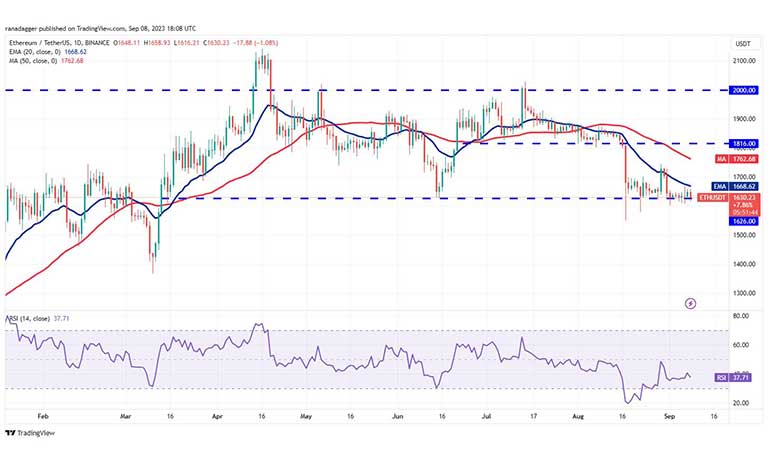768x463 pixels.
Task: Click the EMA (20, close, 0) indicator legend
Action: [34, 52]
